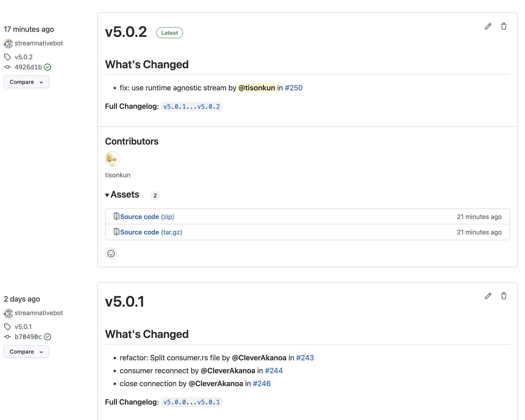The width and height of the screenshot is (525, 420).
Task: Click the verified checkmark beside commit b70490c
Action: 47,337
